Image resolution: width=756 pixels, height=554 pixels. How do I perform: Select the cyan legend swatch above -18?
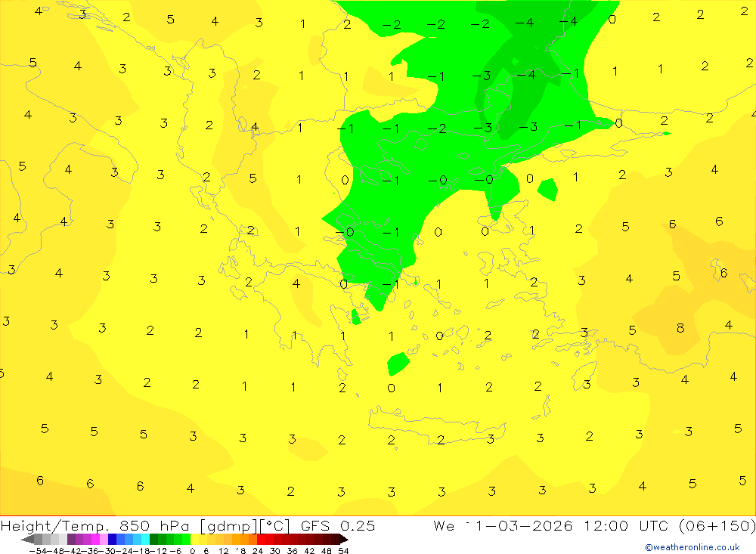(x=145, y=539)
